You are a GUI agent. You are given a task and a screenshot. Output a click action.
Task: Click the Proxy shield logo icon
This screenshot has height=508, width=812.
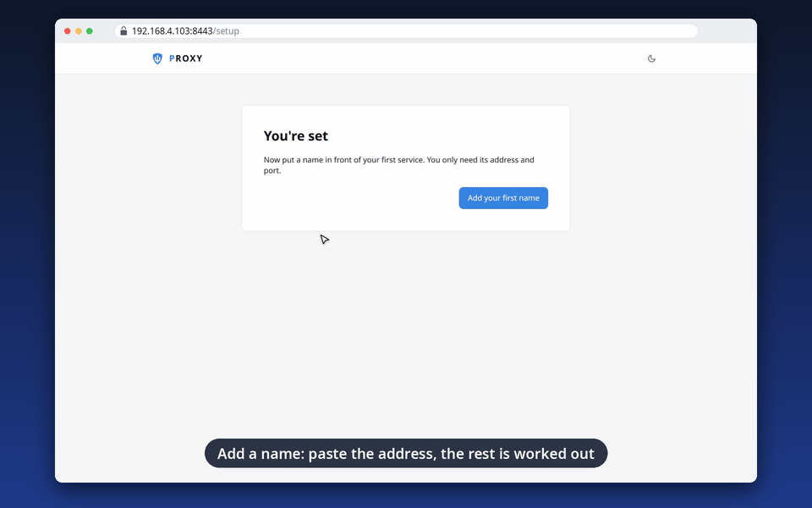[157, 58]
